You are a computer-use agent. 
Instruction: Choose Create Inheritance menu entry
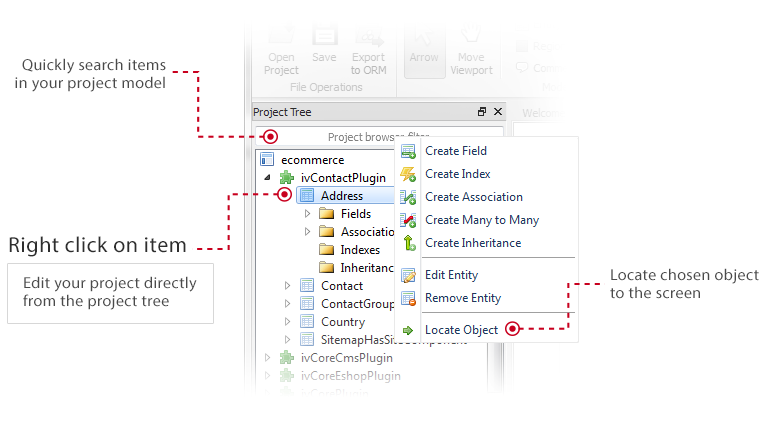473,243
